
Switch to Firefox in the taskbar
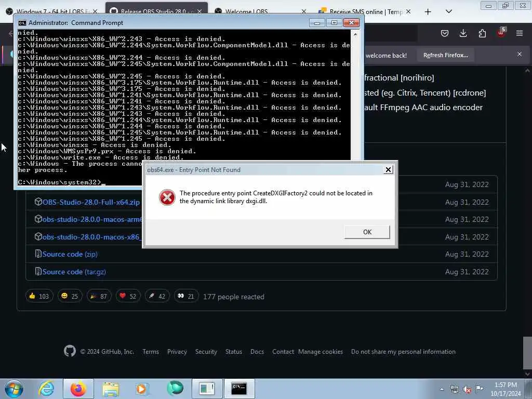coord(78,389)
